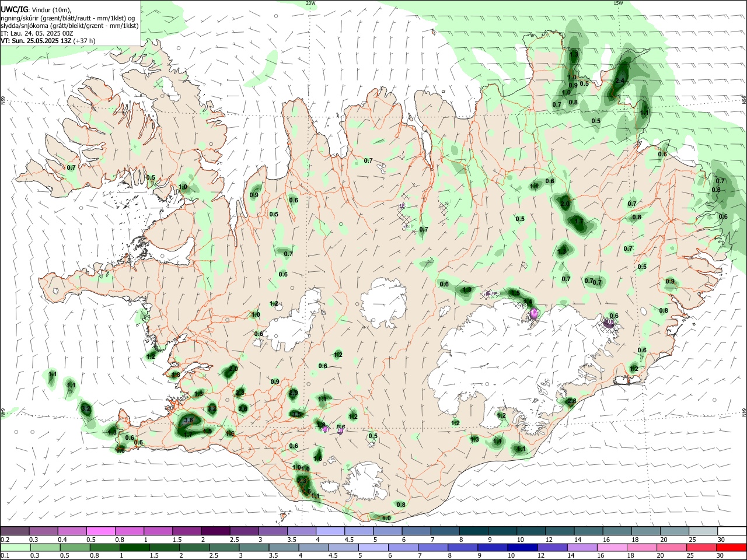Click the '20W' longitude label
This screenshot has width=747, height=560.
click(x=310, y=3)
